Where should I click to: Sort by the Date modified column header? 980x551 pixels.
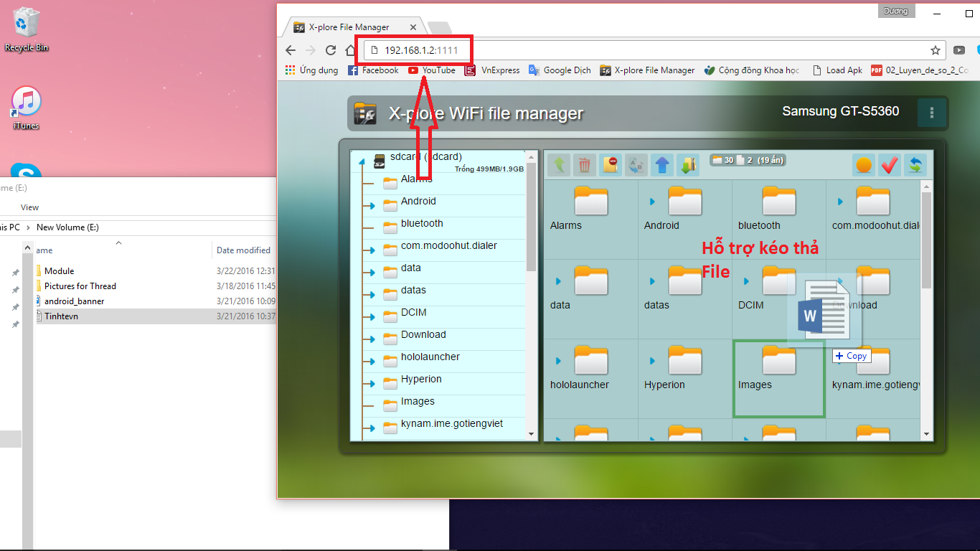coord(244,250)
